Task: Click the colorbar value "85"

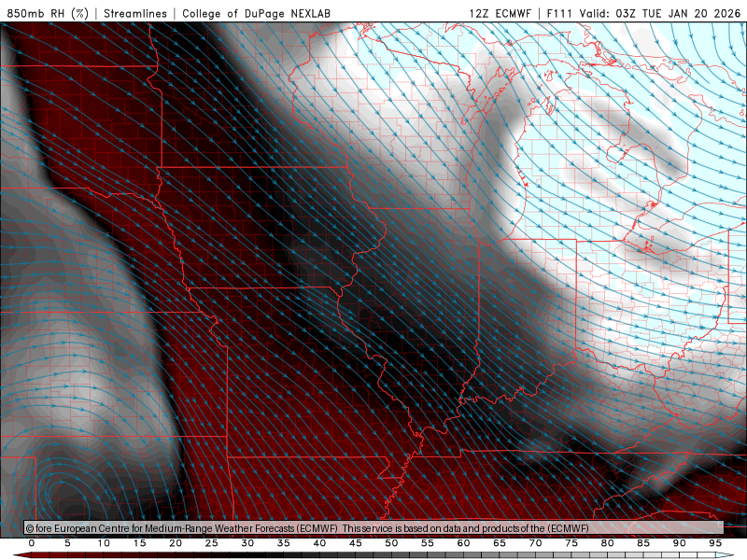Action: pos(643,543)
